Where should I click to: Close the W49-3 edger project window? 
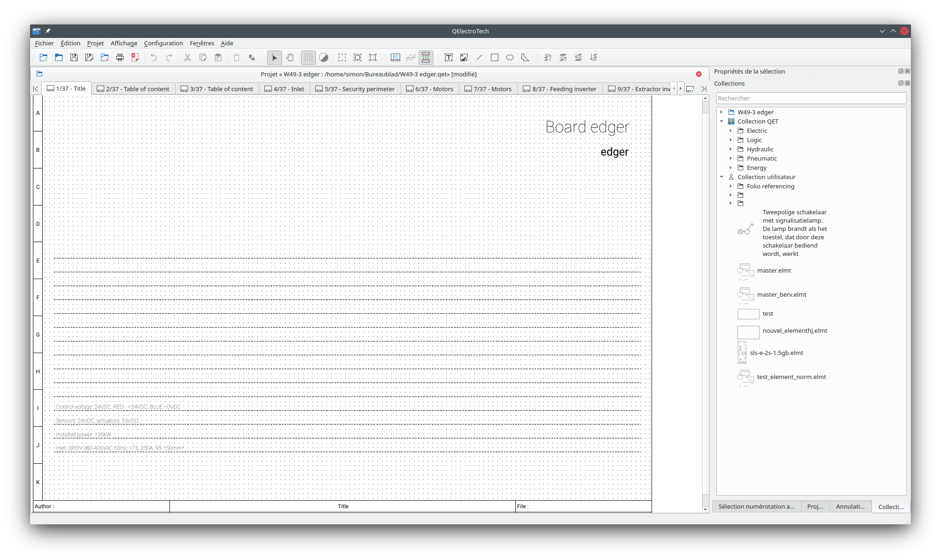[698, 74]
